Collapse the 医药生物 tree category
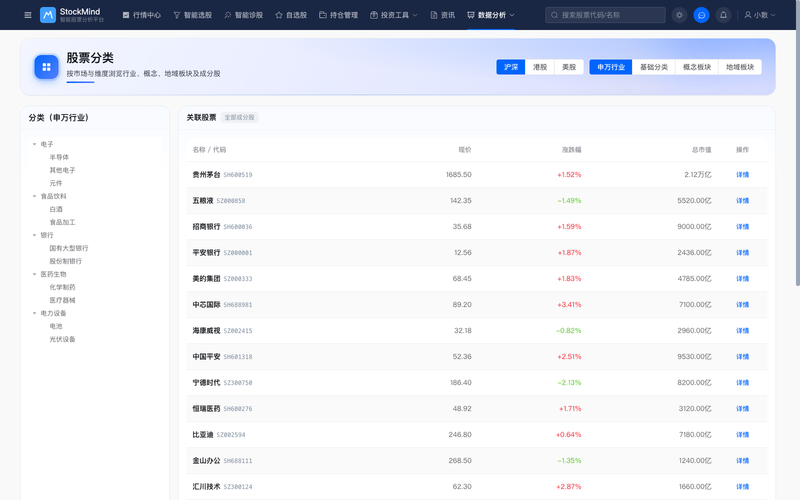This screenshot has width=800, height=500. pos(35,274)
